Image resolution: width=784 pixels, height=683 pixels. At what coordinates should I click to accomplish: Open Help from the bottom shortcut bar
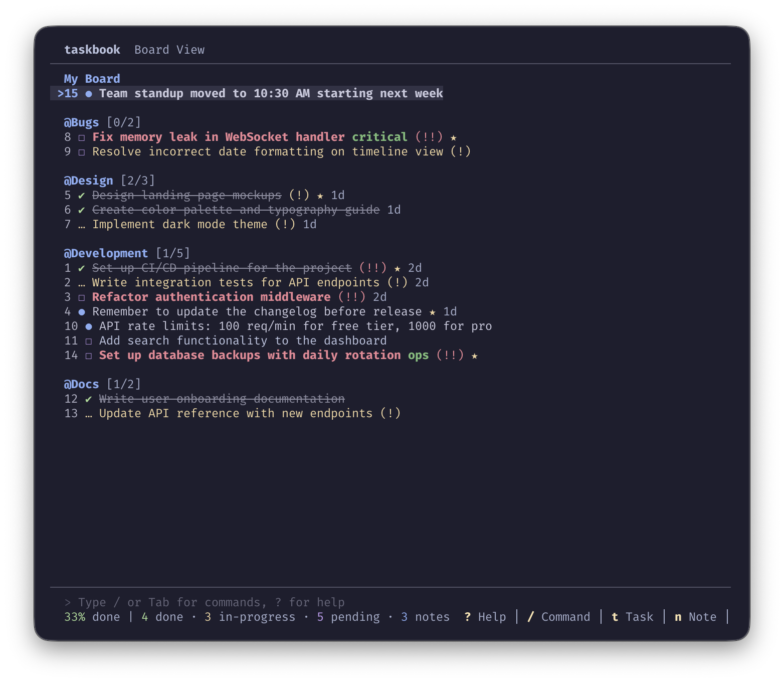(485, 617)
